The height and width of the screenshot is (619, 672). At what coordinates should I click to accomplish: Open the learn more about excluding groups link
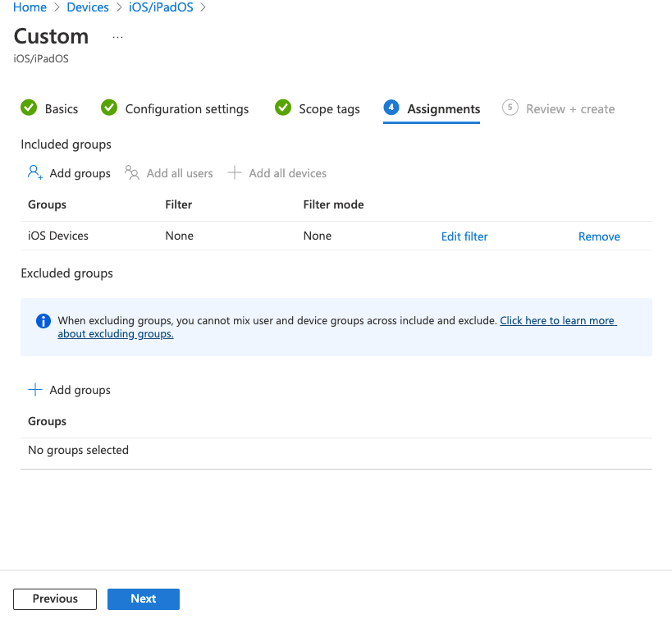coord(557,321)
